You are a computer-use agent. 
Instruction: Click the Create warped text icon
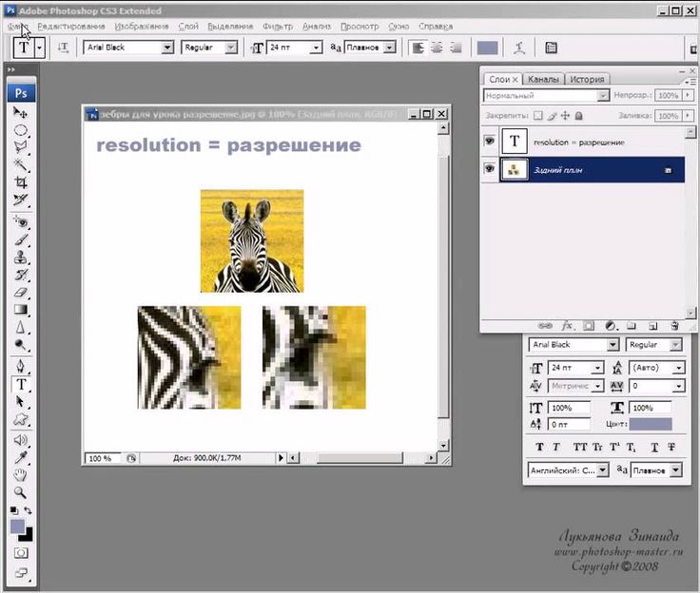(518, 48)
